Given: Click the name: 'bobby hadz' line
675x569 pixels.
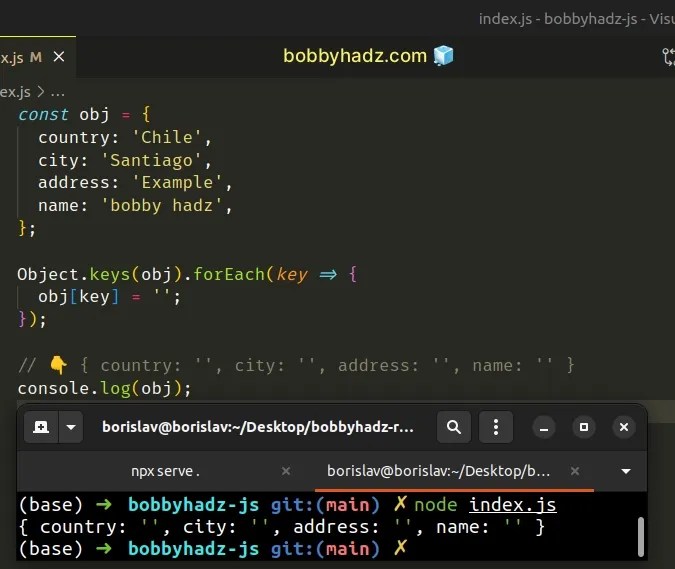Looking at the screenshot, I should [135, 206].
